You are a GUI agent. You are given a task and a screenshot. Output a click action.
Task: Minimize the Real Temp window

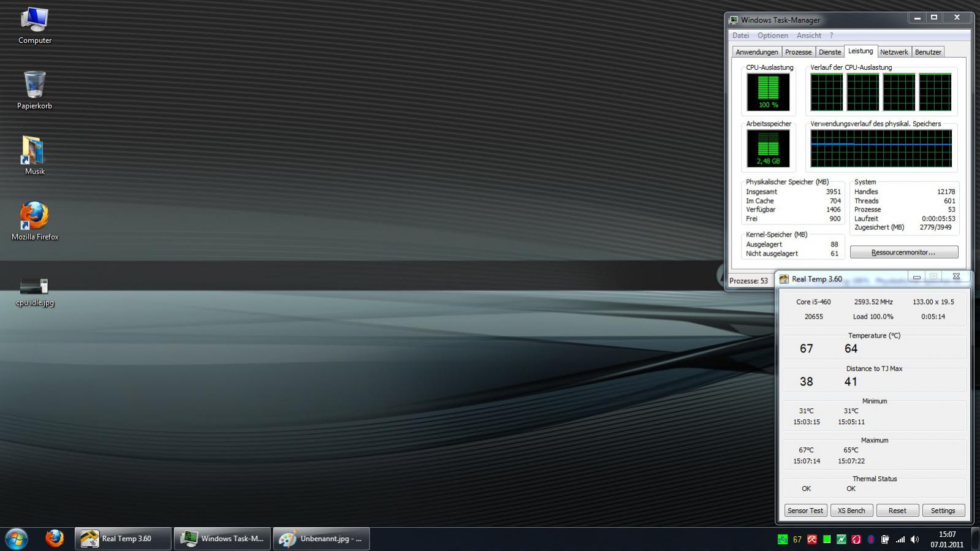tap(917, 277)
